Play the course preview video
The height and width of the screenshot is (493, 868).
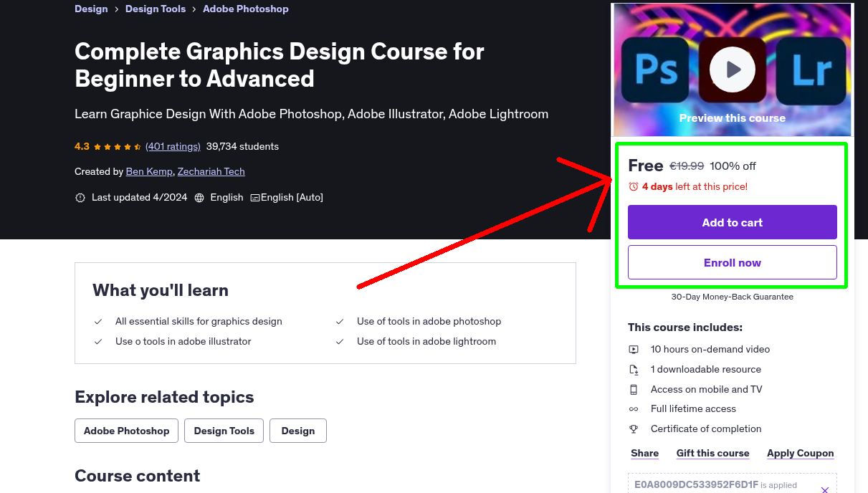(x=732, y=70)
